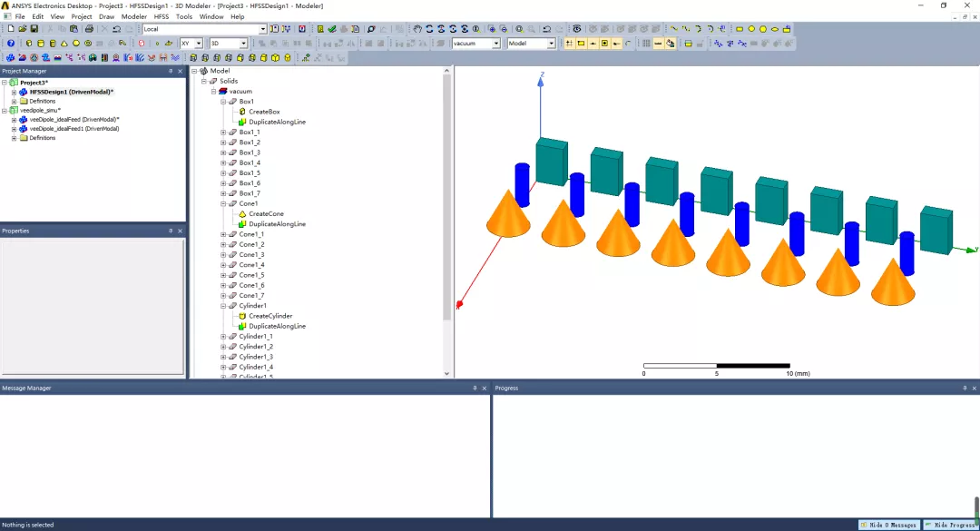
Task: Toggle the grid snap mode button
Action: pos(569,44)
